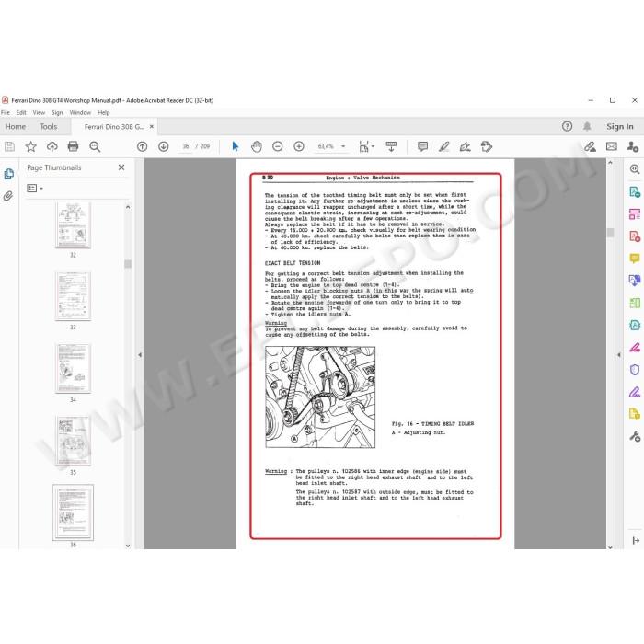The height and width of the screenshot is (644, 644).
Task: Select the page 35 thumbnail
Action: (x=73, y=441)
